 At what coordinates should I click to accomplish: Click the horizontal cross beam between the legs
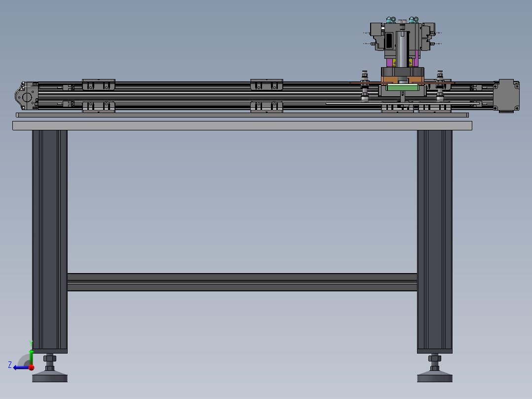click(x=242, y=282)
